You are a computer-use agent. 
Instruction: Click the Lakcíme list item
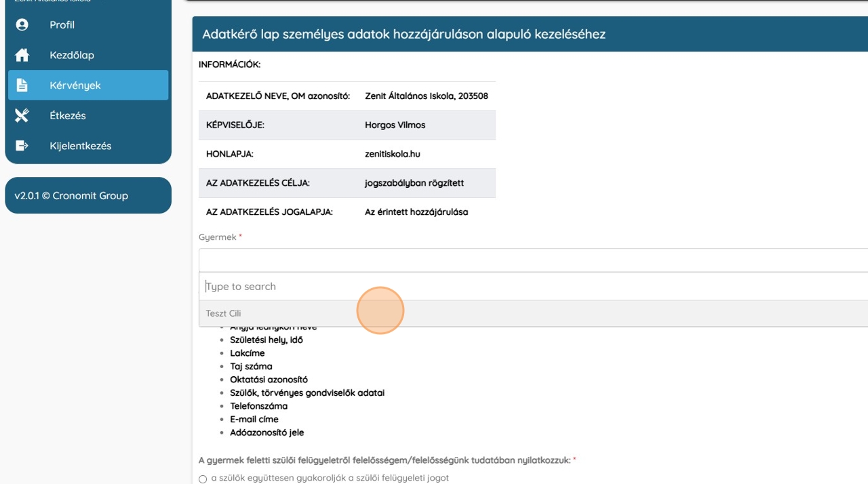tap(248, 353)
